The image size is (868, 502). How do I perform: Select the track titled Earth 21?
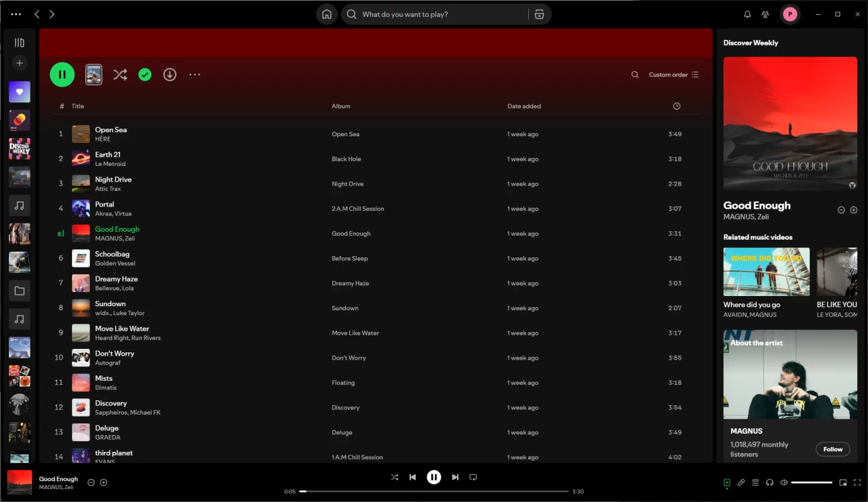[x=108, y=154]
